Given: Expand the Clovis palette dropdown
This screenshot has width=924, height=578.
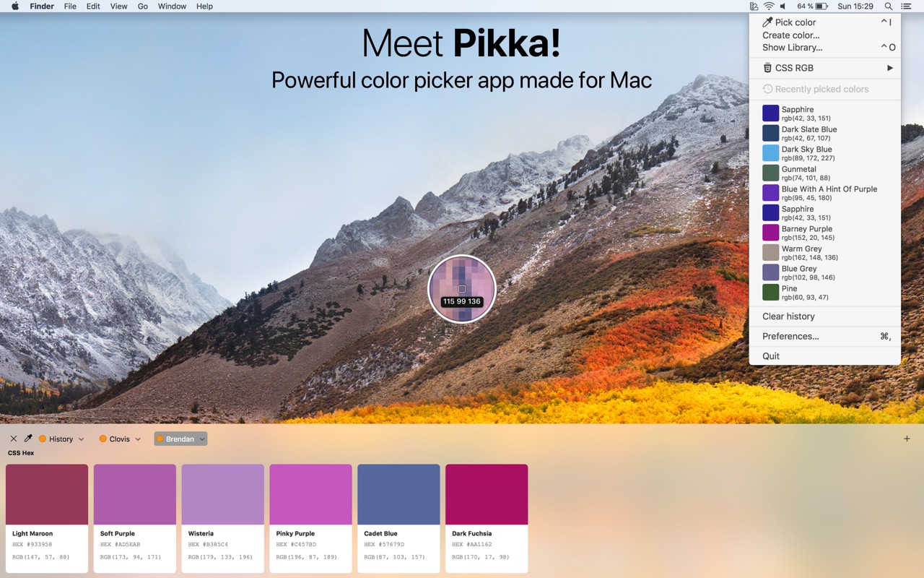Looking at the screenshot, I should pyautogui.click(x=137, y=439).
